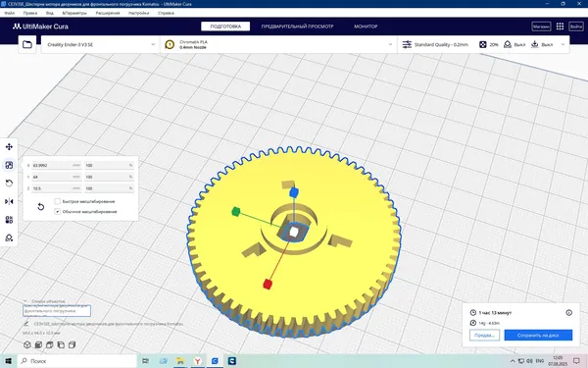Screen dimensions: 588x368
Task: Click the Y scale percent field
Action: coord(109,177)
